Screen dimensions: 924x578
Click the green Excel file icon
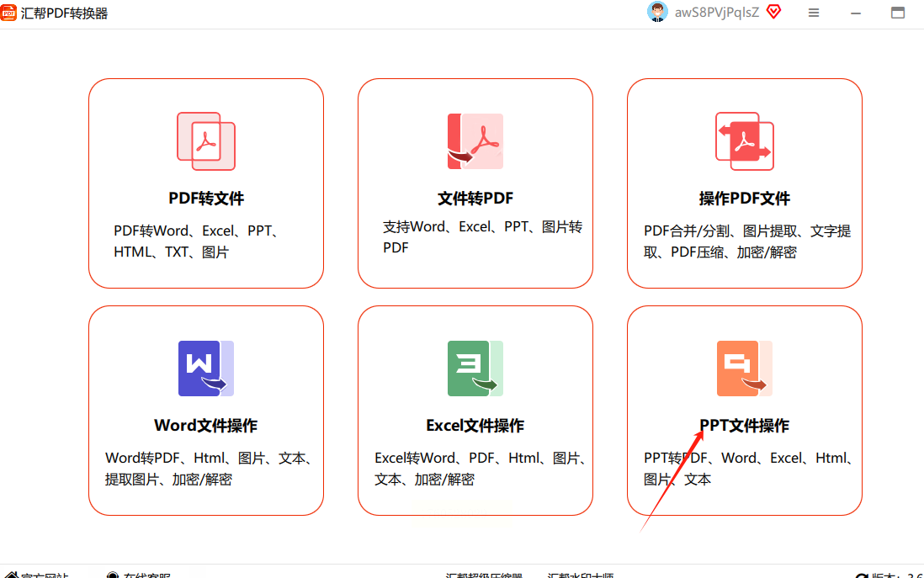click(x=475, y=369)
